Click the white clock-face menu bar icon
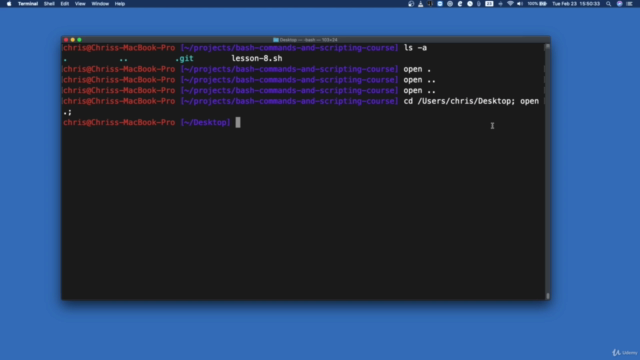640x360 pixels. 470,4
